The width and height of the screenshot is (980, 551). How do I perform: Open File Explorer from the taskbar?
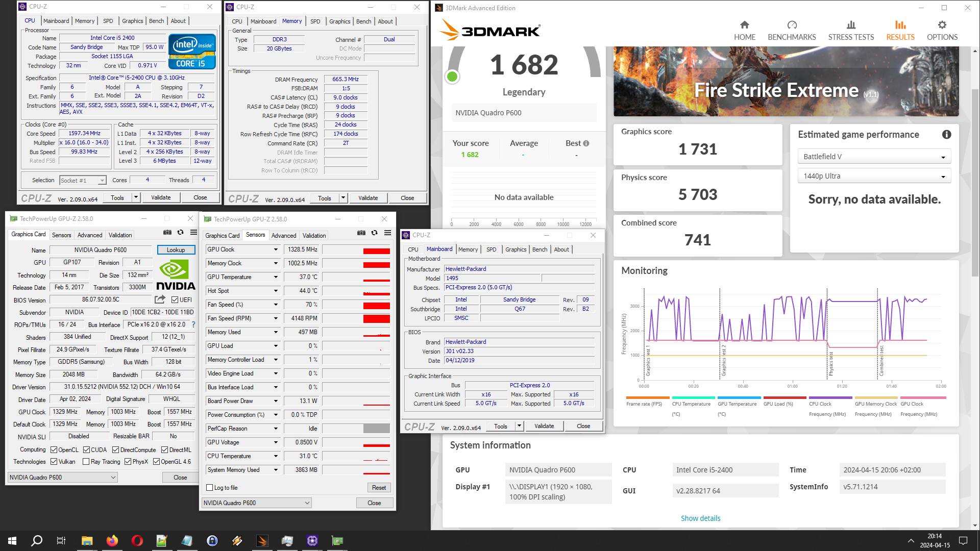click(x=87, y=541)
